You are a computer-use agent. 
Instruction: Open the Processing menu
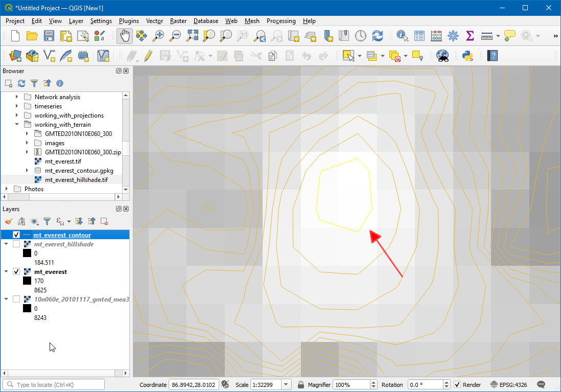click(280, 21)
